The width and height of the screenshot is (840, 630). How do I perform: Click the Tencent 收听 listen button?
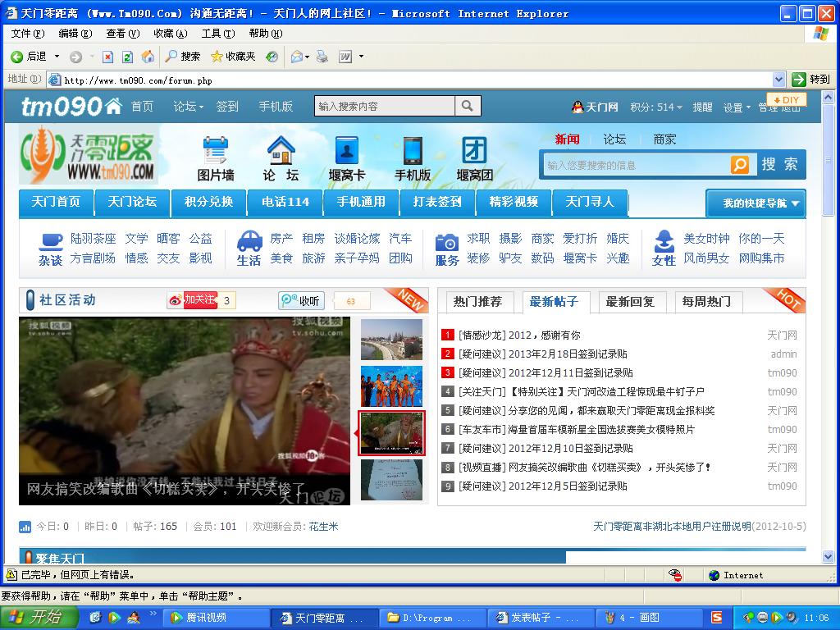pyautogui.click(x=302, y=300)
